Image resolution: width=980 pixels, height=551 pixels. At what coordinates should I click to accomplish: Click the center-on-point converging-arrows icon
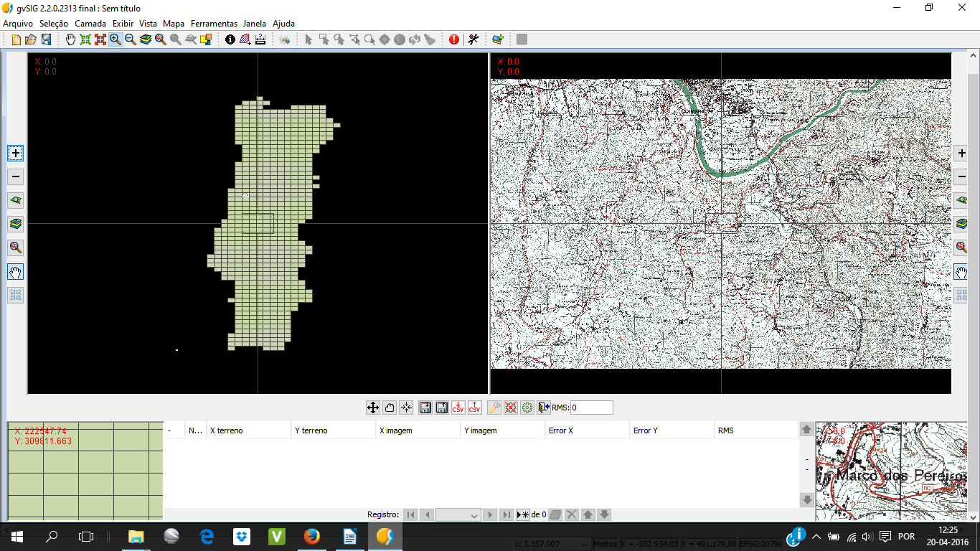[406, 408]
